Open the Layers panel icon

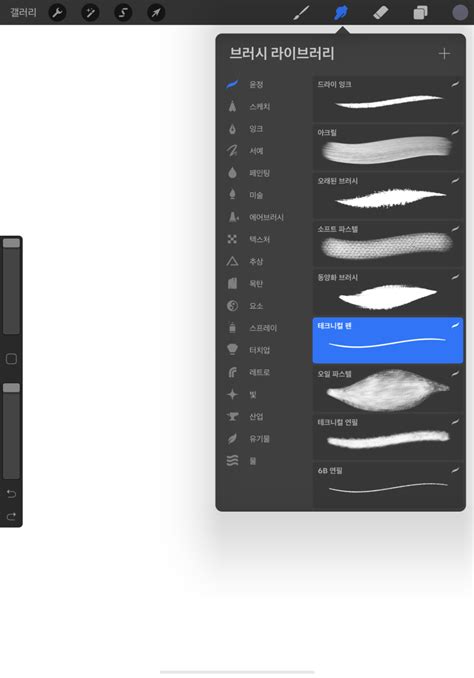pyautogui.click(x=420, y=13)
